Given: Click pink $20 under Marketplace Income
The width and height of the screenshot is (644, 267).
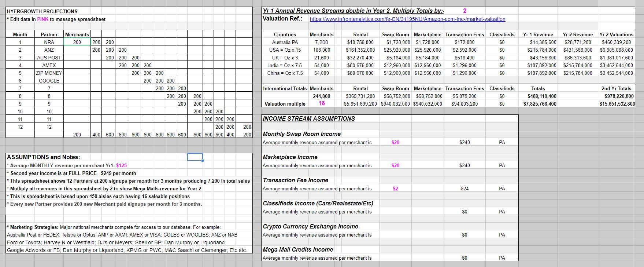Looking at the screenshot, I should 395,165.
